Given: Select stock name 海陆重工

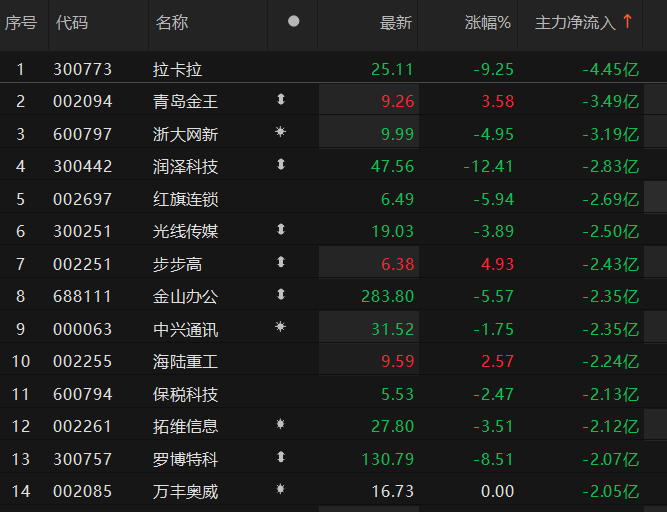Looking at the screenshot, I should tap(185, 362).
